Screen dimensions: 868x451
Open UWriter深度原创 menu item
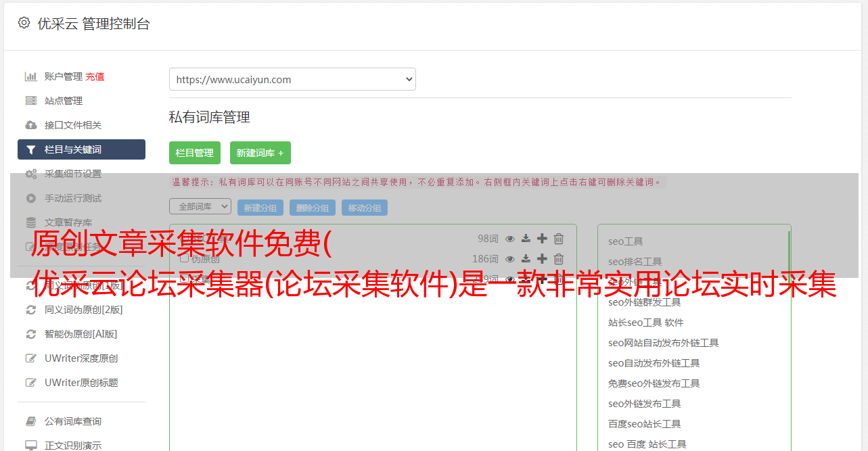pyautogui.click(x=81, y=358)
